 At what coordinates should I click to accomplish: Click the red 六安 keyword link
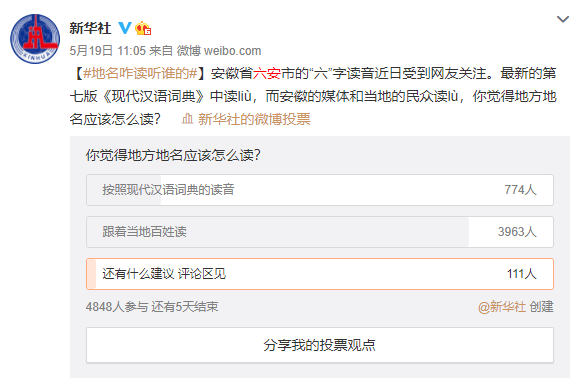pos(267,73)
